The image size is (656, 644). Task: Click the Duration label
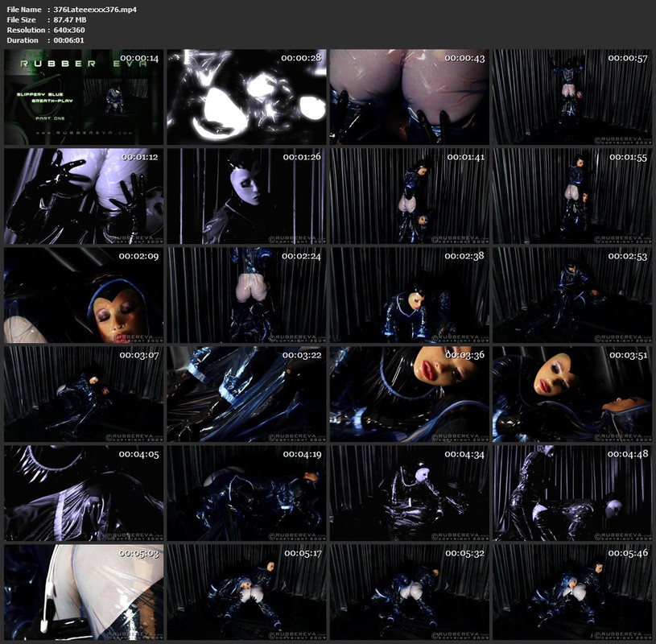[23, 40]
